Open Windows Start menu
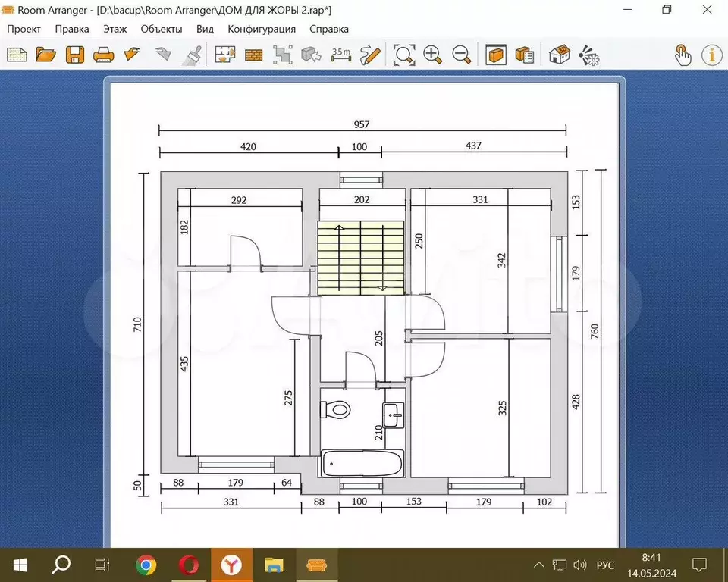Image resolution: width=728 pixels, height=582 pixels. (20, 565)
